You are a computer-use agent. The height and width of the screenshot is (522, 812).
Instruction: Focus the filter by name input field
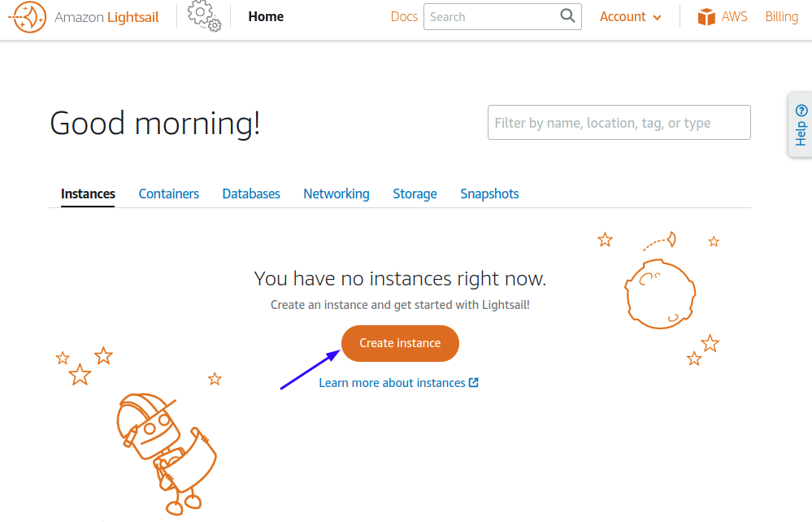619,122
